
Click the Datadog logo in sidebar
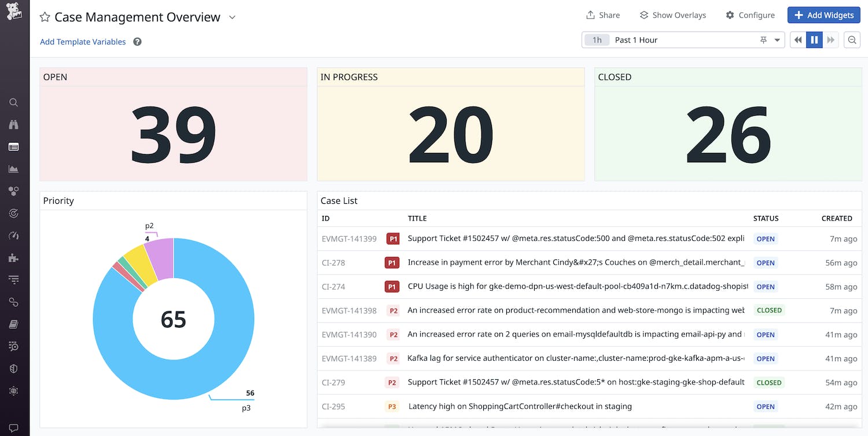tap(14, 12)
